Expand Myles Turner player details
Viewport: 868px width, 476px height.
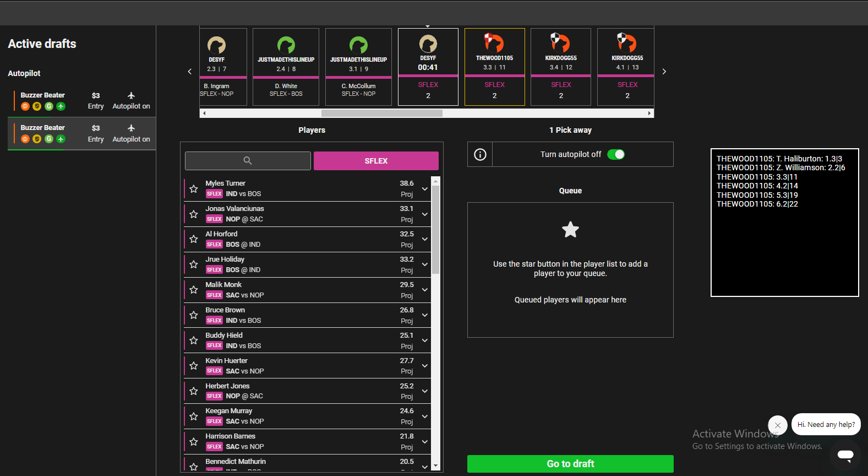click(x=425, y=188)
